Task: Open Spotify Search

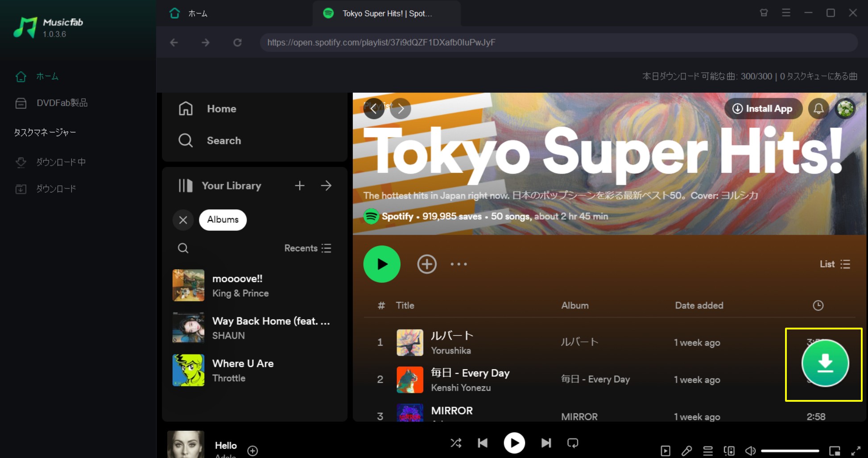Action: point(210,141)
